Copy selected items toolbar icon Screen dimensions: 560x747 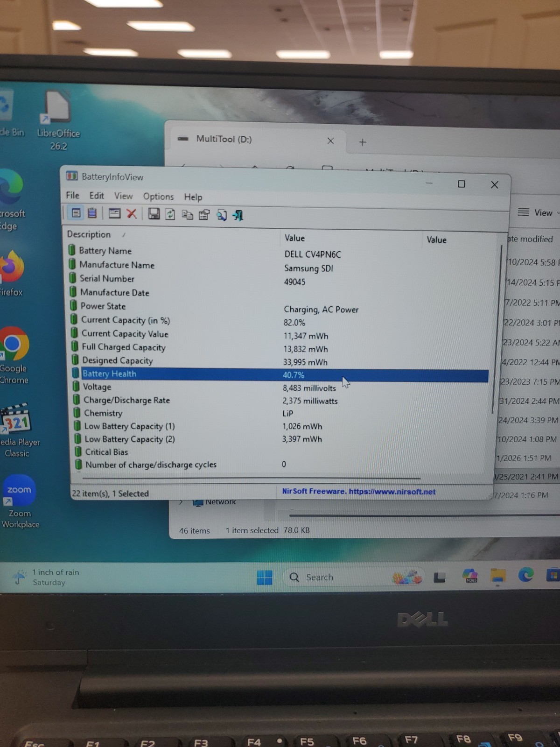(x=187, y=215)
